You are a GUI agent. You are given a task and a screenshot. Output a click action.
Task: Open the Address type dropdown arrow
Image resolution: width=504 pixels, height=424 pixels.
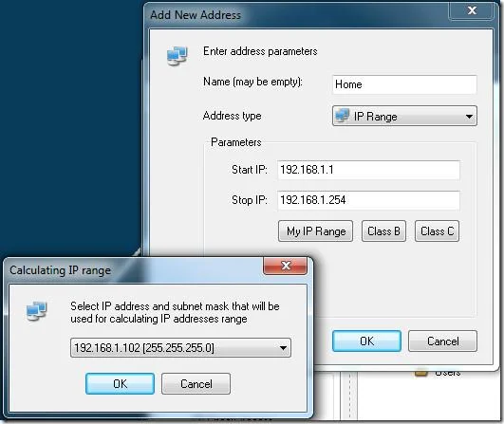[x=469, y=117]
